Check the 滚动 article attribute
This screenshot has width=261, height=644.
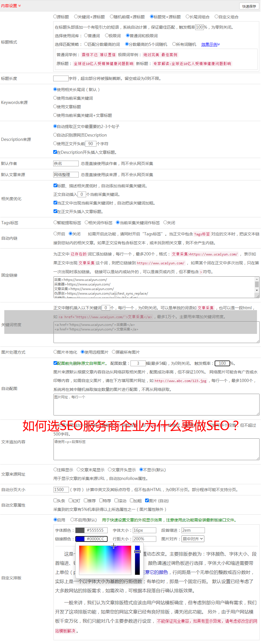pyautogui.click(x=116, y=501)
